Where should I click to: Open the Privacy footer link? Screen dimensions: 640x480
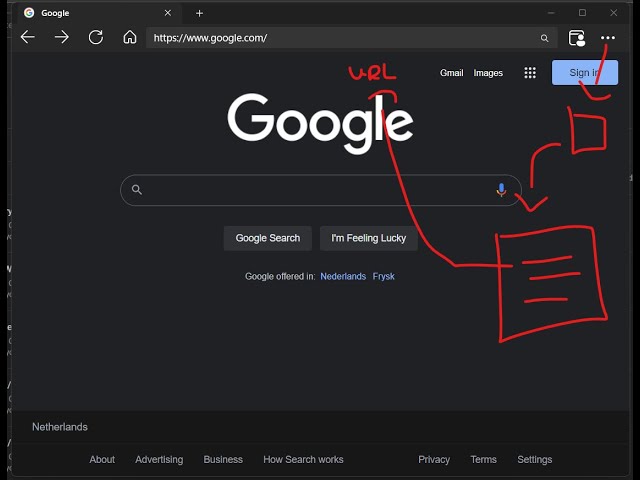[434, 459]
